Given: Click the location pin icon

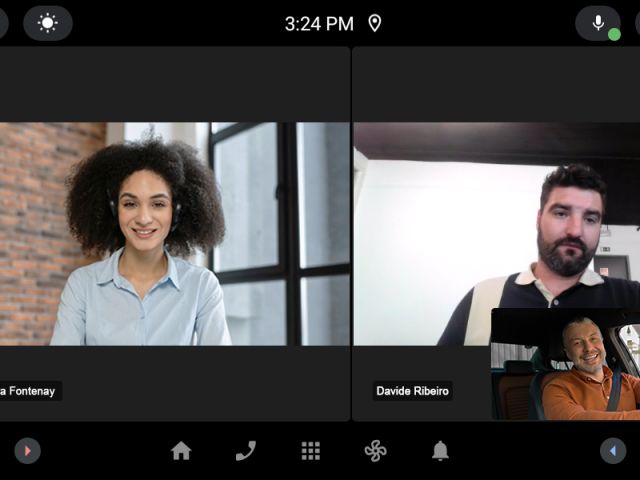Looking at the screenshot, I should click(375, 23).
